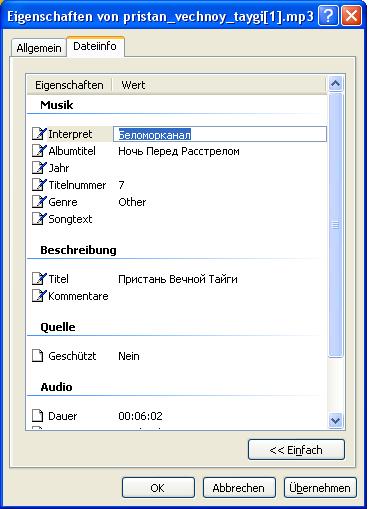This screenshot has height=509, width=377.
Task: Click the edit icon next to Titel
Action: click(x=39, y=279)
